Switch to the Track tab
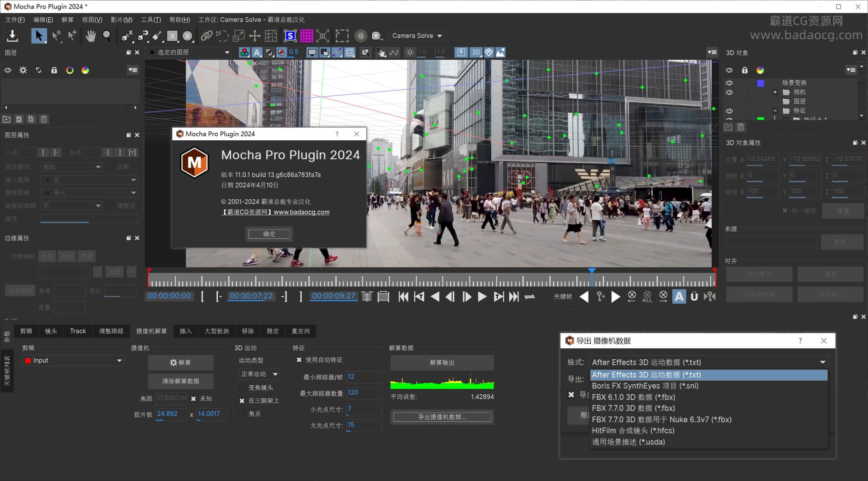Screen dimensions: 868x481 coord(78,331)
